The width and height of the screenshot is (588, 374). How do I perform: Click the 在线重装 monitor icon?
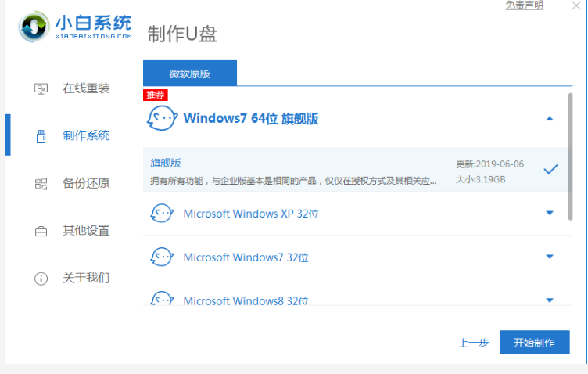41,88
